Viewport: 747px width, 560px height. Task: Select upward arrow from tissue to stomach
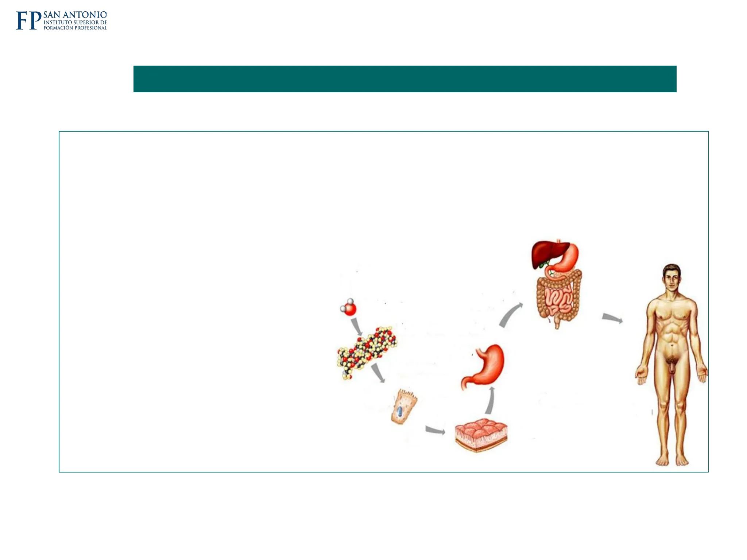click(491, 400)
